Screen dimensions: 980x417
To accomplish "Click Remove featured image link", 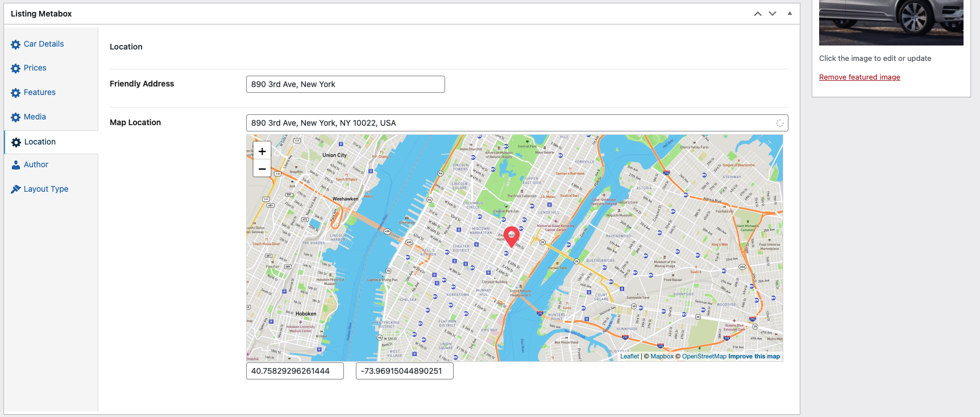I will [859, 77].
